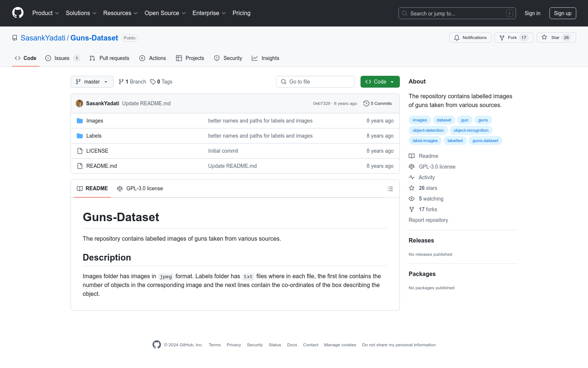
Task: Click the history clock icon beside 5 Commits
Action: tap(366, 103)
